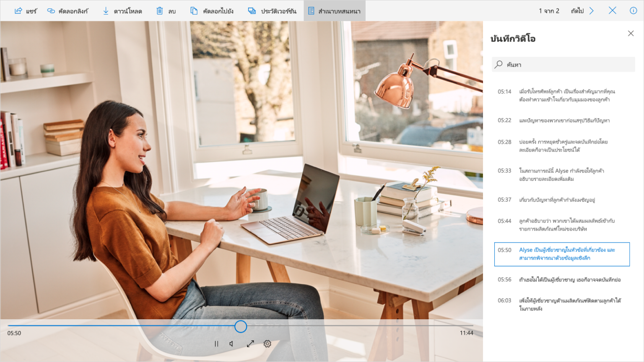This screenshot has height=362, width=644.
Task: Click the magnifier search icon
Action: 499,65
